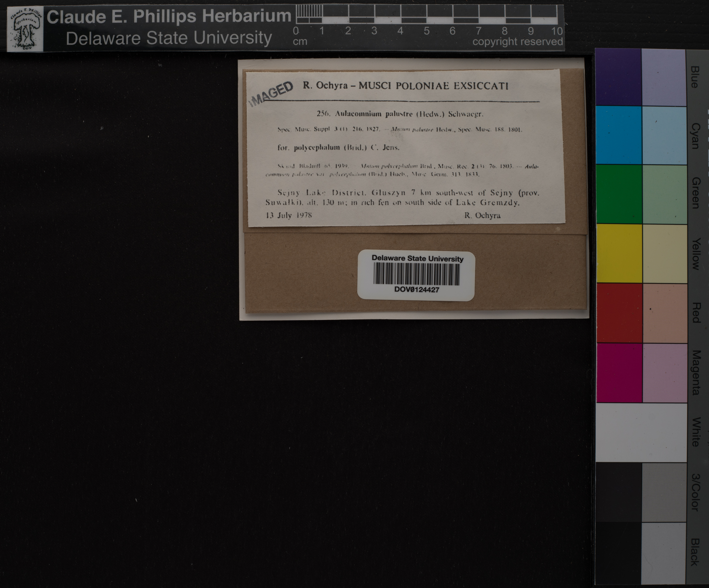Click the 5 cm mark on ruler

pyautogui.click(x=426, y=31)
